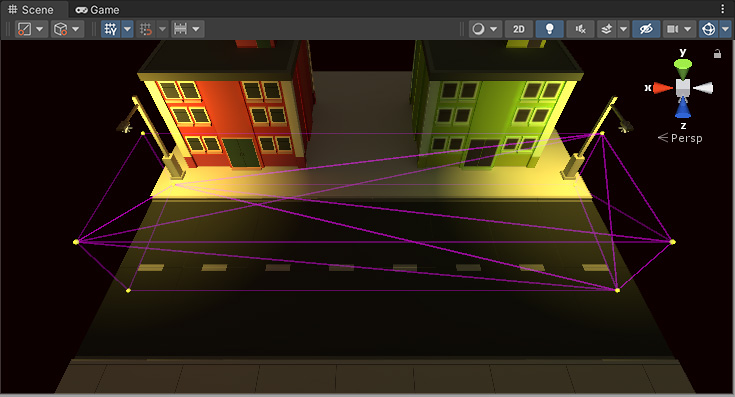735x397 pixels.
Task: Toggle grid visibility in the Scene view
Action: (x=111, y=29)
